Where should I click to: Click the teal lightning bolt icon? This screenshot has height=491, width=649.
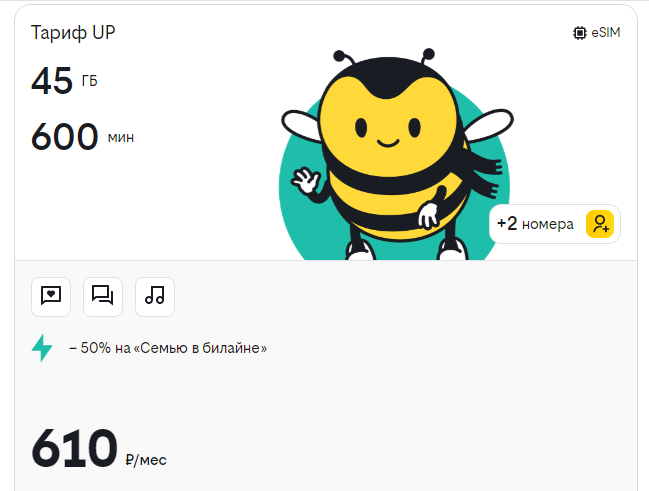click(x=42, y=348)
